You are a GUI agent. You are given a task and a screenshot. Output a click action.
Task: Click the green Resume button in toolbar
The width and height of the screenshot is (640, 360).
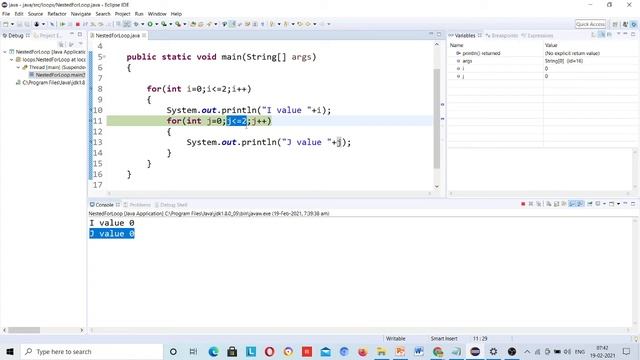[62, 24]
